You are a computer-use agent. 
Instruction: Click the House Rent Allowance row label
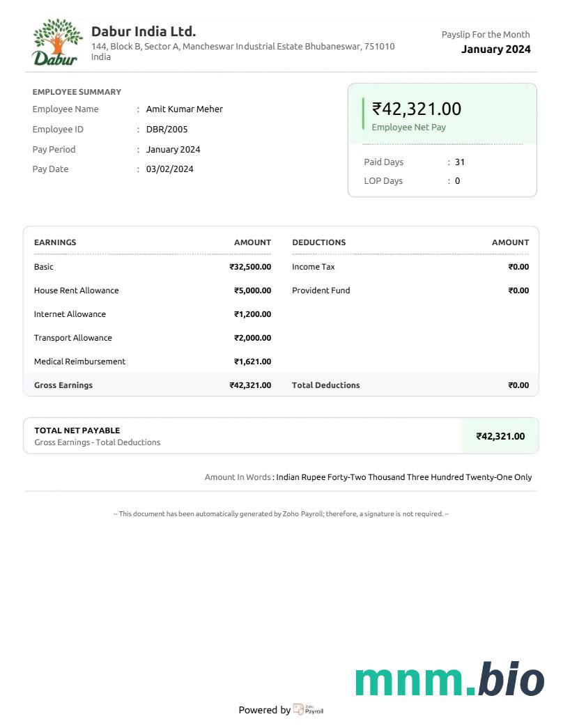77,291
